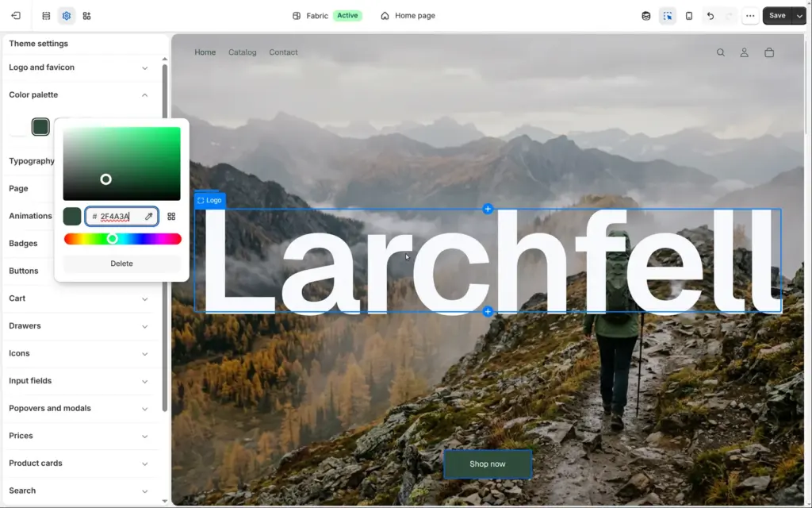Viewport: 812px width, 508px height.
Task: Focus the hex color input field
Action: click(121, 216)
